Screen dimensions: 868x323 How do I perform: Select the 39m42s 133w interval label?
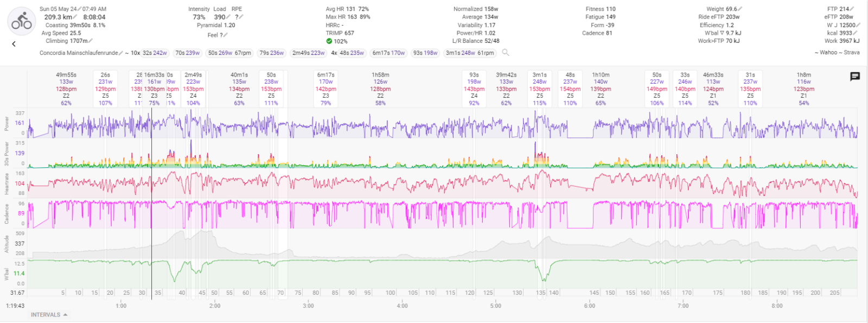tap(506, 88)
